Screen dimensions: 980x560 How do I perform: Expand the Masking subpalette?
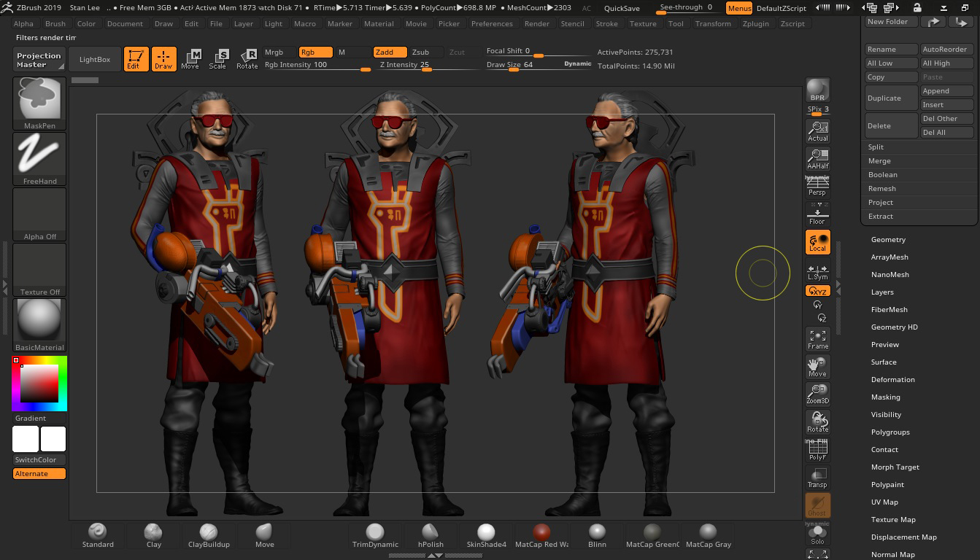[x=885, y=397]
